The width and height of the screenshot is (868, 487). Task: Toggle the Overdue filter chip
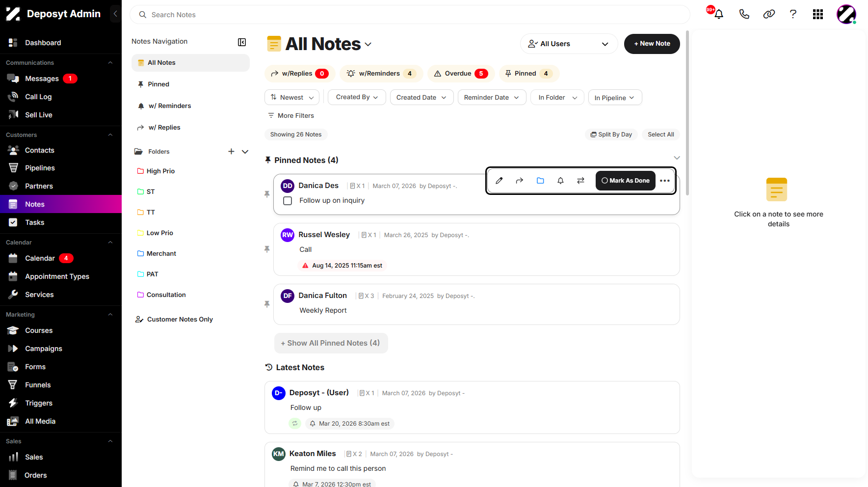coord(461,74)
